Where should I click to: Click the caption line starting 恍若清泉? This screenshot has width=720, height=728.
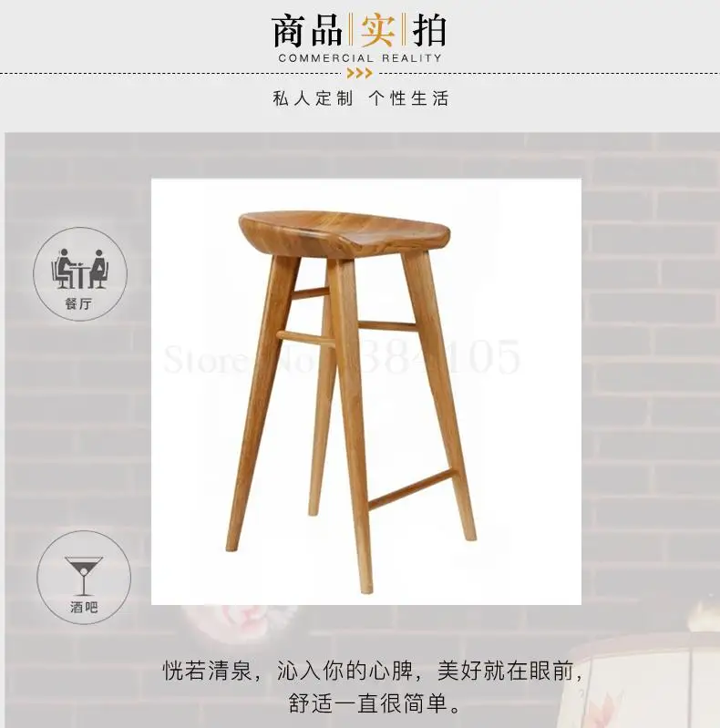(372, 670)
